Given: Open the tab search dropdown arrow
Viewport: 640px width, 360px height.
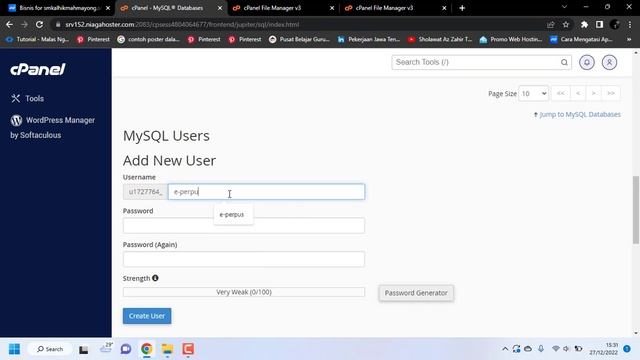Looking at the screenshot, I should [x=564, y=7].
